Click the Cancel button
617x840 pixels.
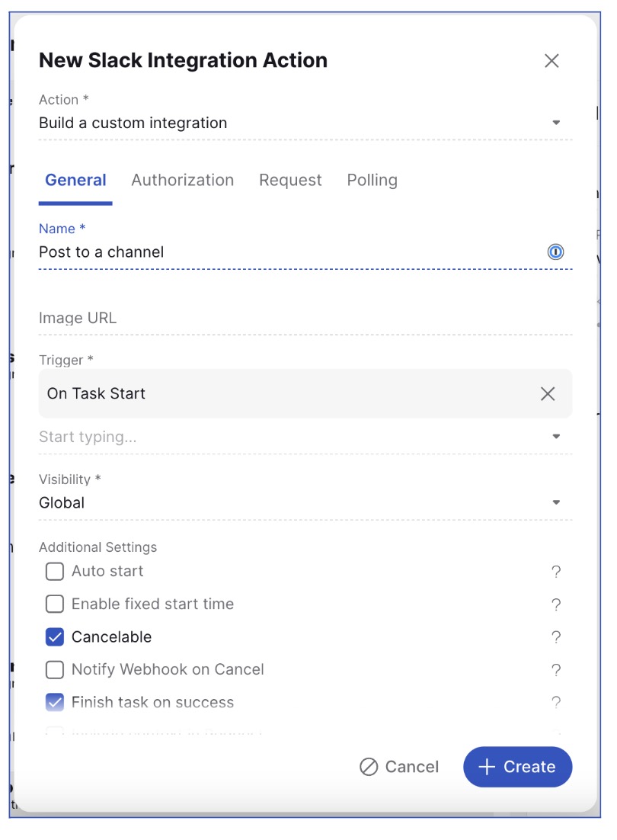399,767
